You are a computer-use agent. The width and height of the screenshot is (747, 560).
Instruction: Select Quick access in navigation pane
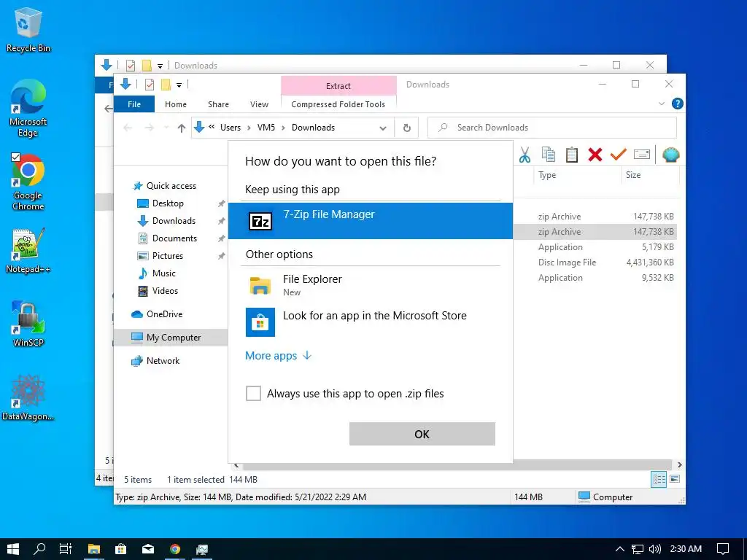pyautogui.click(x=171, y=186)
